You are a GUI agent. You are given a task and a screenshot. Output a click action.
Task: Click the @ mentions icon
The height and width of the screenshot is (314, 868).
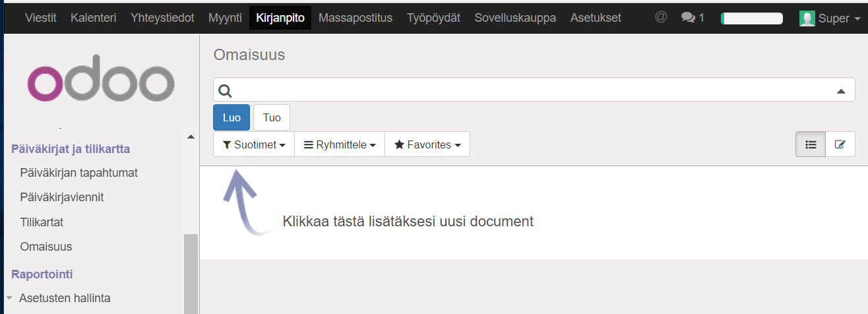[661, 18]
